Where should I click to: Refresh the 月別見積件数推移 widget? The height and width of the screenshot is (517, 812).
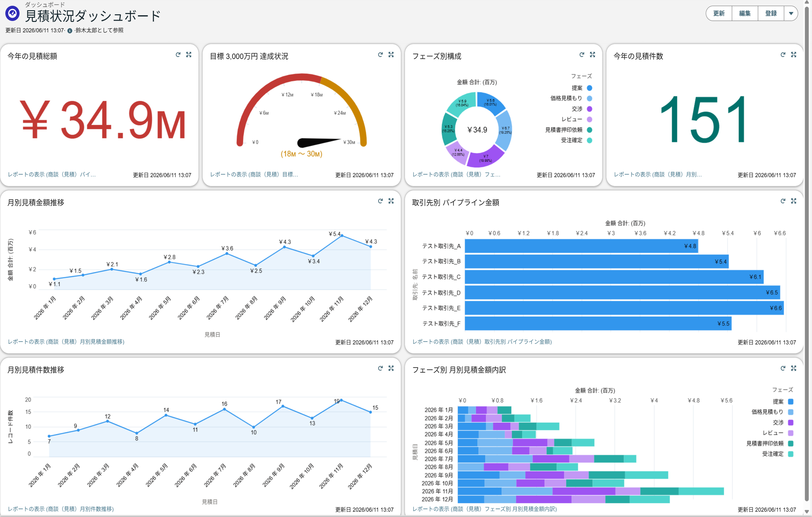380,368
